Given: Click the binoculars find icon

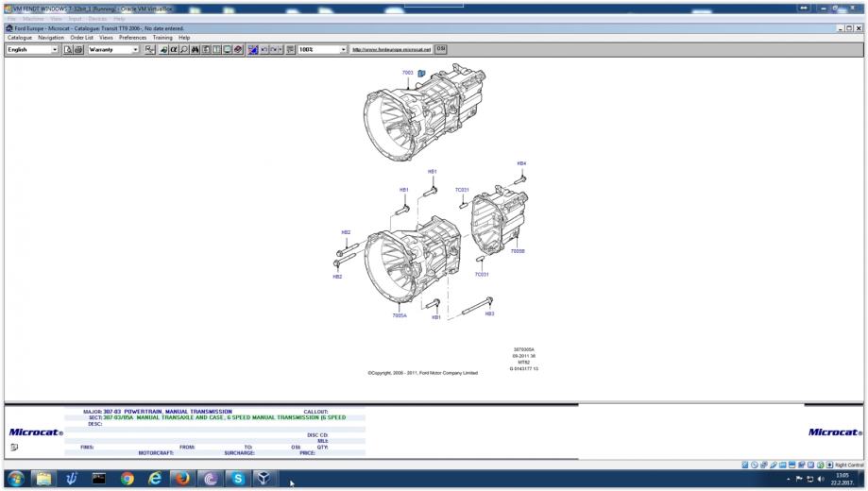Looking at the screenshot, I should click(195, 49).
